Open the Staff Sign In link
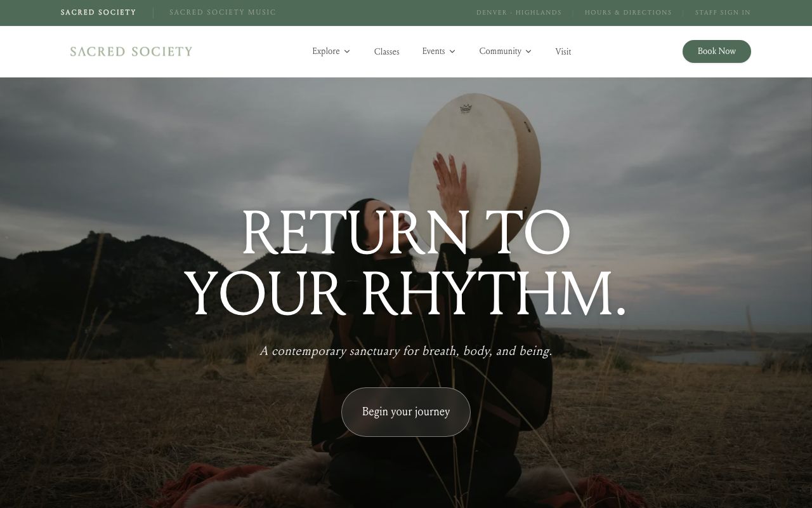The image size is (812, 508). (723, 13)
